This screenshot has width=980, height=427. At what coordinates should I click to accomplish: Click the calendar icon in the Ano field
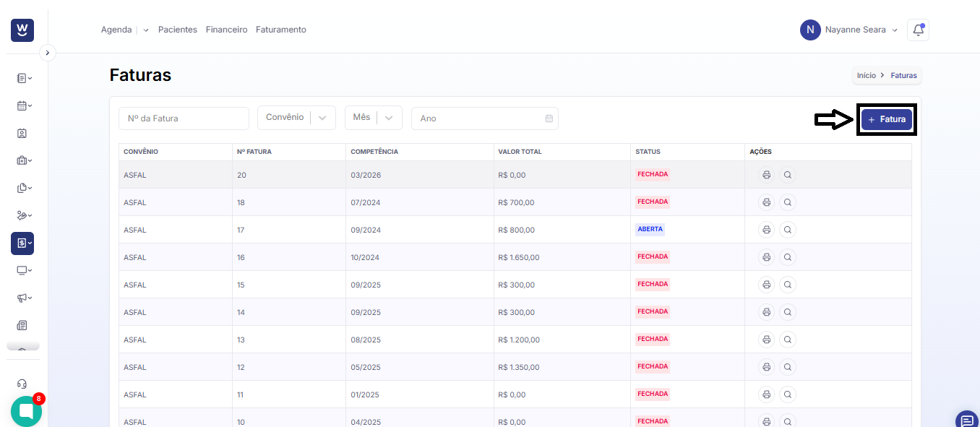pos(549,118)
